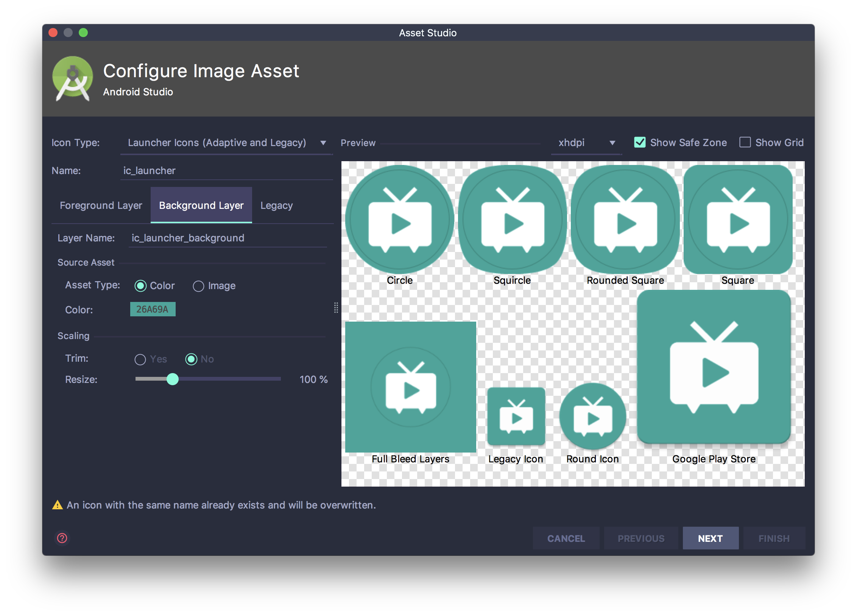857x616 pixels.
Task: Click the Round Icon preview
Action: point(592,416)
